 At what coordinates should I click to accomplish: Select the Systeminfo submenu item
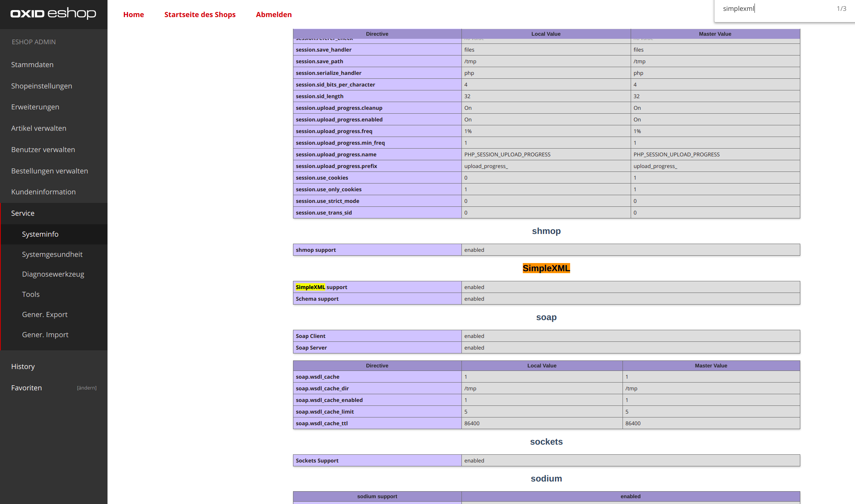click(40, 234)
